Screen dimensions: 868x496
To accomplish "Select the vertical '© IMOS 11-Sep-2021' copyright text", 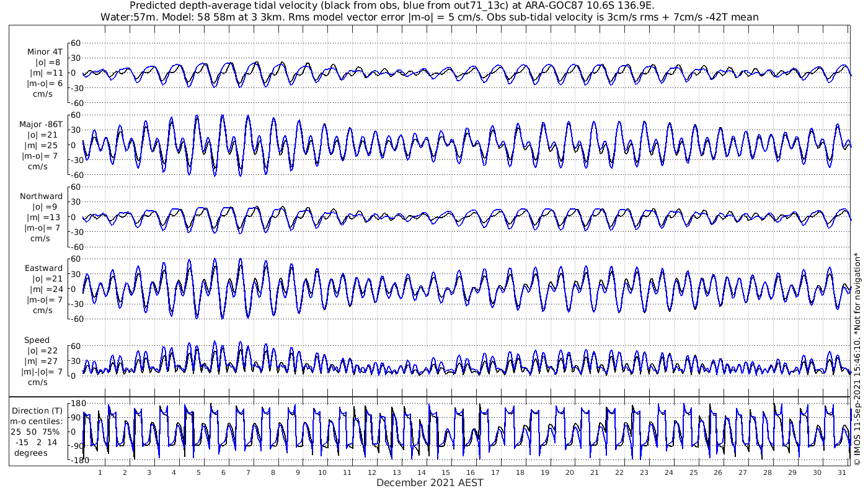I will tap(857, 358).
